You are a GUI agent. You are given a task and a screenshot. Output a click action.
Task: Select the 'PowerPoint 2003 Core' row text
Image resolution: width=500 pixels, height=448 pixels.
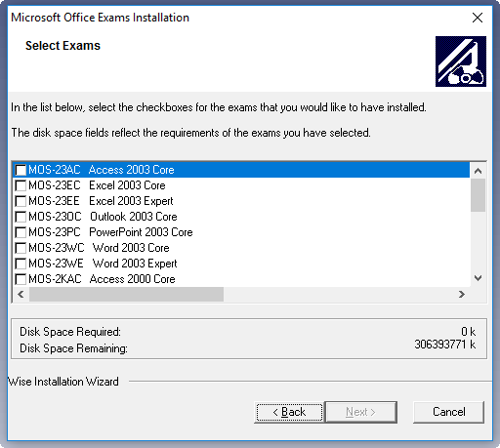[141, 232]
